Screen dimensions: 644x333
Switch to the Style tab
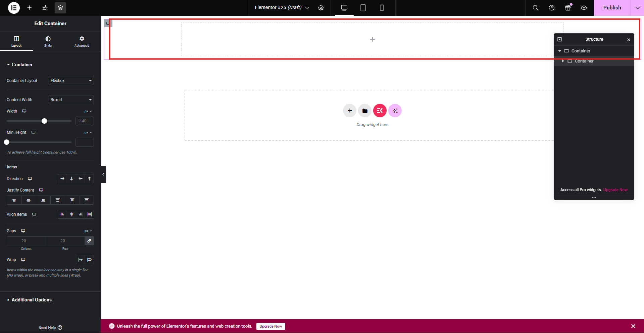(48, 41)
